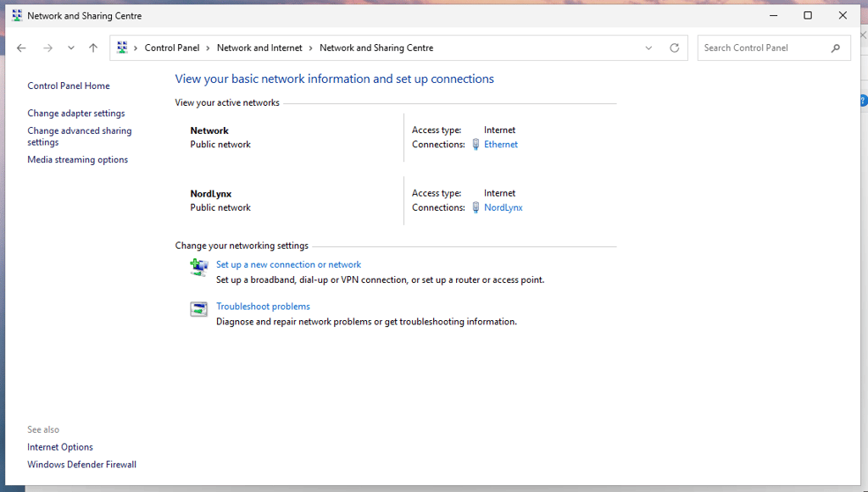Select the bold "NordLynx" network name
Screen dimensions: 868x492
coord(211,194)
